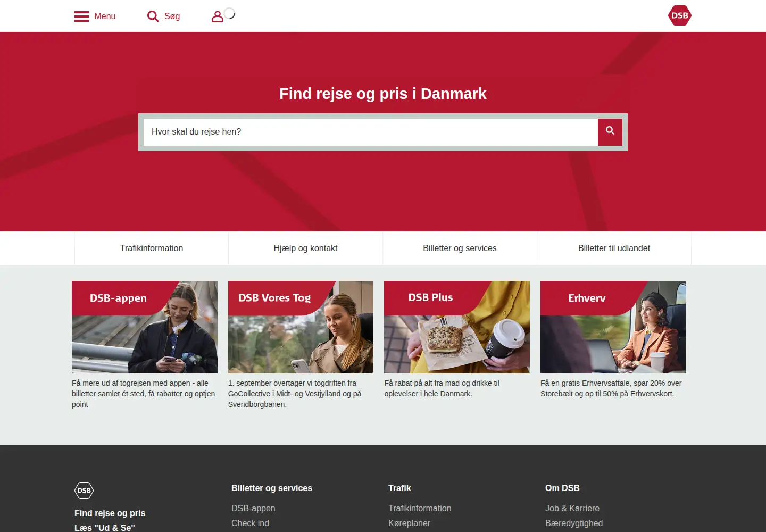Click the footer 'Billetter og services' heading
766x532 pixels.
(272, 488)
